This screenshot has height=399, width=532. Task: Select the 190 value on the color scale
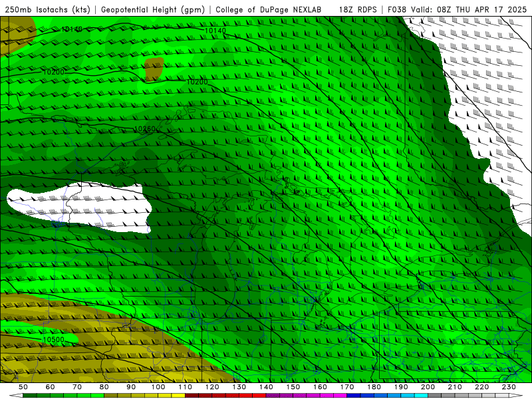click(401, 387)
